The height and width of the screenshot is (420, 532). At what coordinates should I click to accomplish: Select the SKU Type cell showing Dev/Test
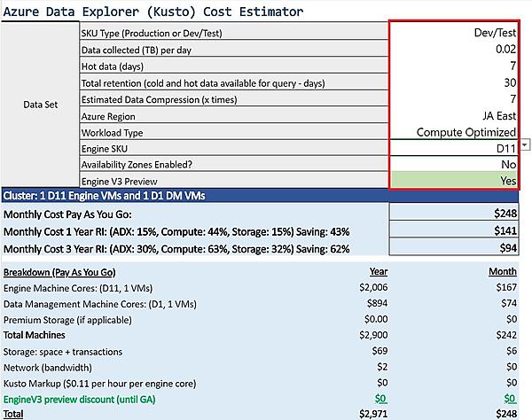(454, 32)
